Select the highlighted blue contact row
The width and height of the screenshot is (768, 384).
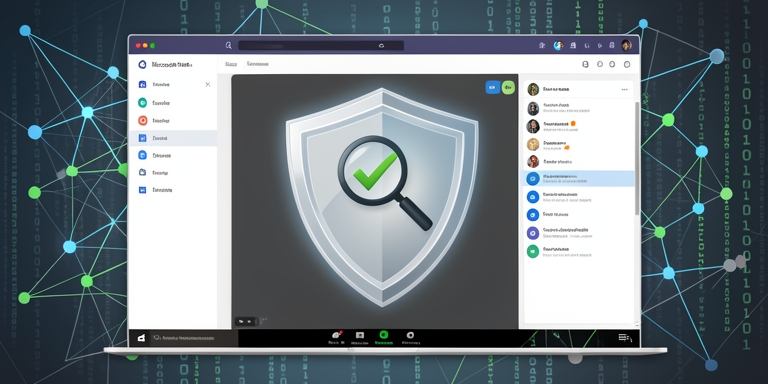tap(579, 178)
